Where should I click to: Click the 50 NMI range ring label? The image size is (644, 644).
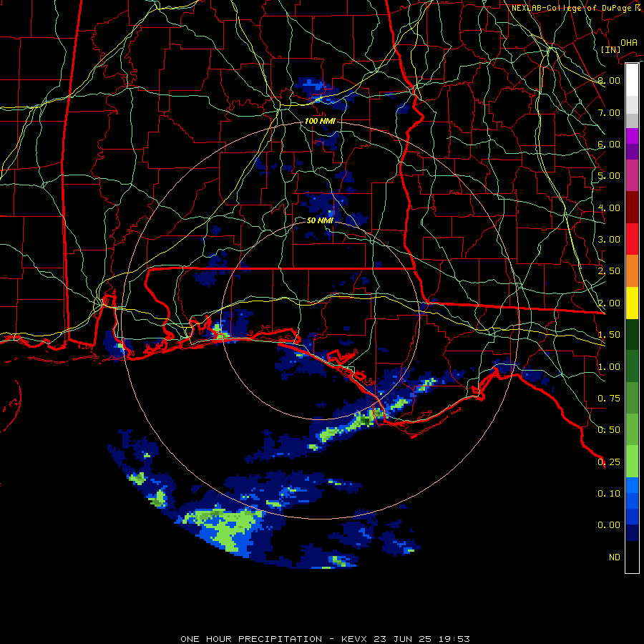pyautogui.click(x=320, y=220)
